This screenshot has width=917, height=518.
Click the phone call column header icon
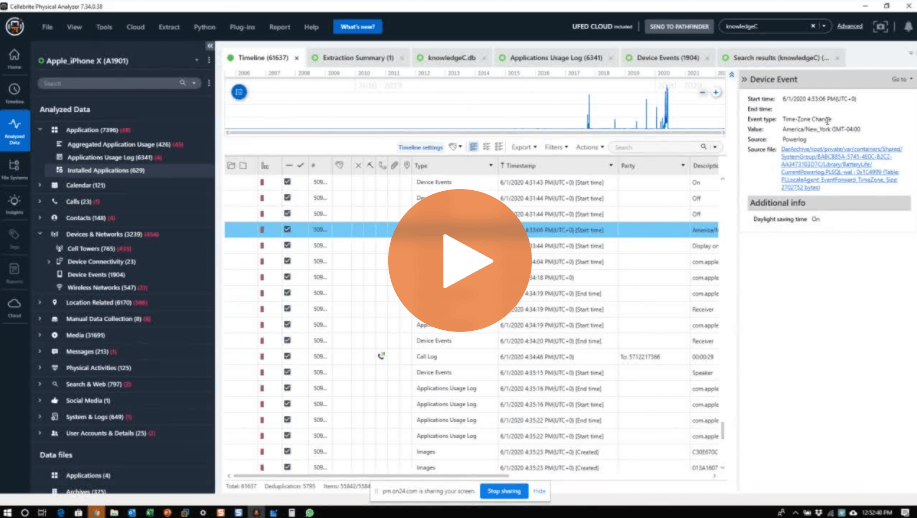tap(382, 165)
